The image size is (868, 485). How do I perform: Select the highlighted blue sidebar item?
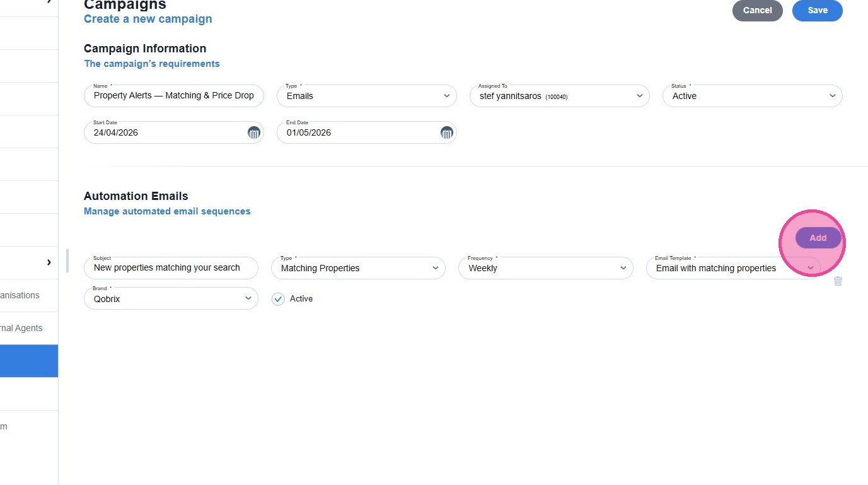click(x=29, y=361)
